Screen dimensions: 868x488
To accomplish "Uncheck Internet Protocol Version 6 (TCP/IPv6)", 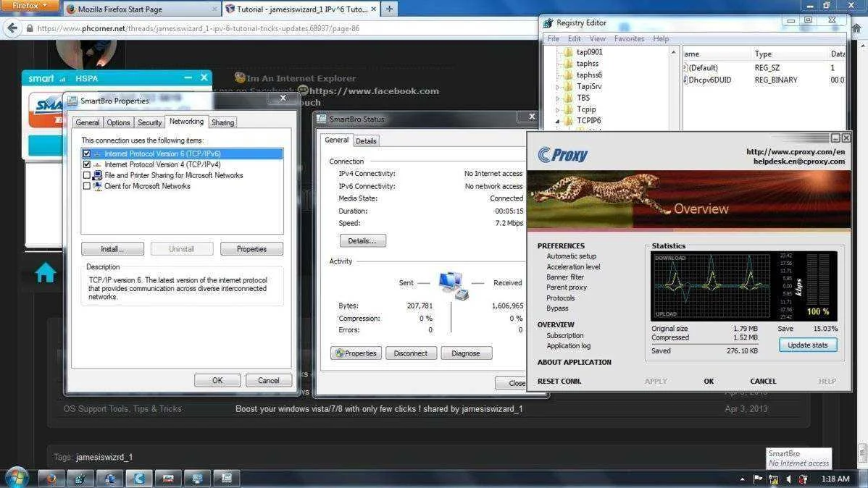I will click(86, 153).
